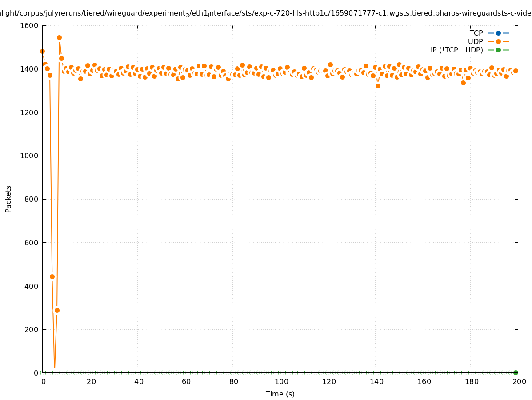The width and height of the screenshot is (532, 400).
Task: Click the UDP peak point above 1500 packets
Action: point(59,38)
